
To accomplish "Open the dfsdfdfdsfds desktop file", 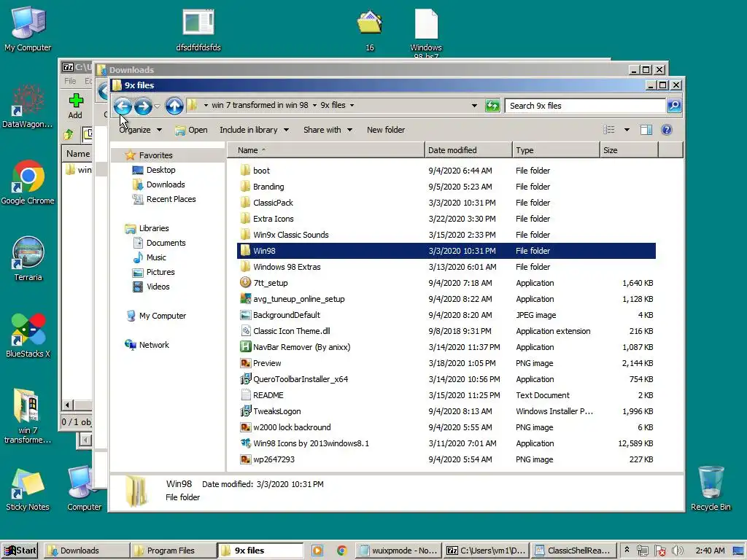I will click(x=198, y=29).
